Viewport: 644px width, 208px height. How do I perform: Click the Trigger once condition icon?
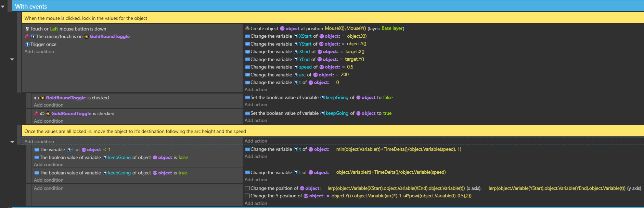pyautogui.click(x=27, y=44)
